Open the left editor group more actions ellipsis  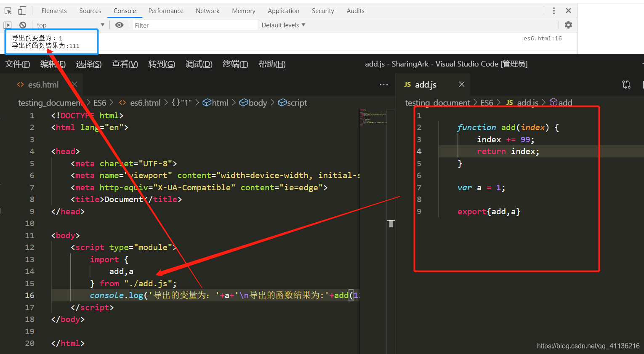pos(384,85)
